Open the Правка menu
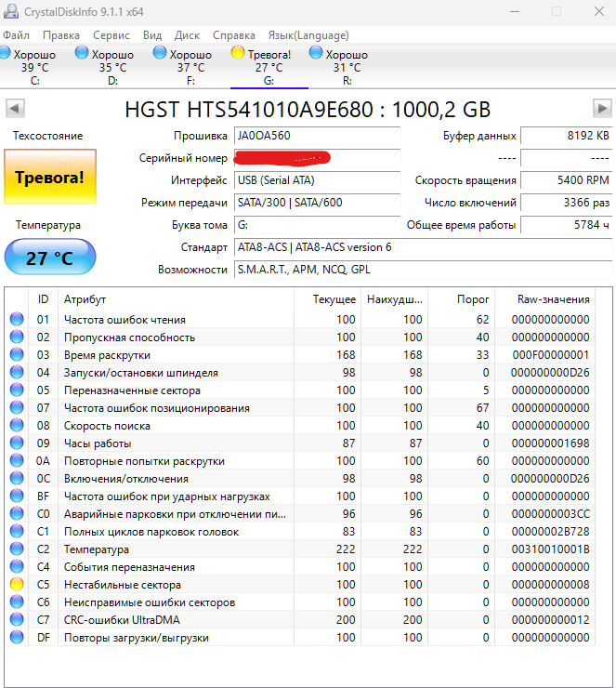Screen dimensions: 616x688 [61, 35]
